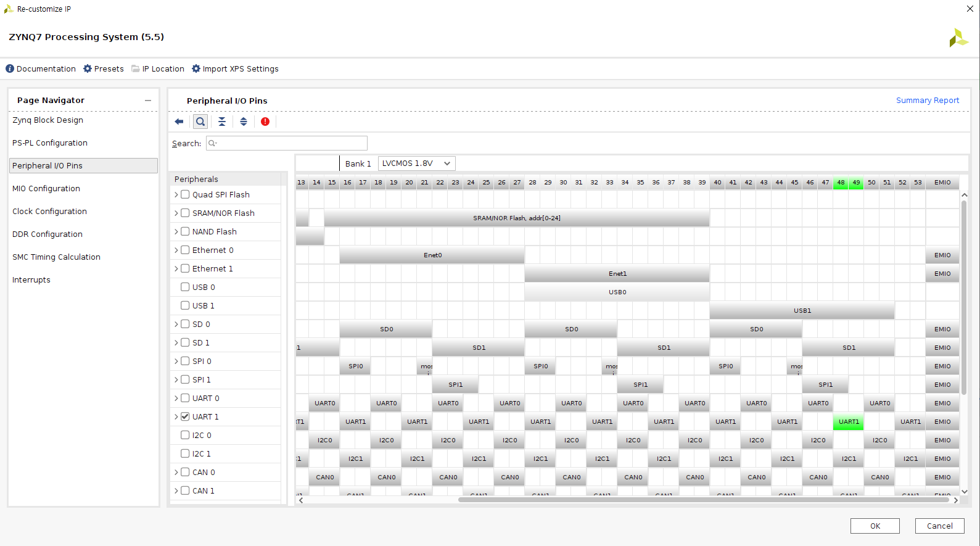The width and height of the screenshot is (980, 546).
Task: Open Import XPS Settings
Action: coord(241,69)
